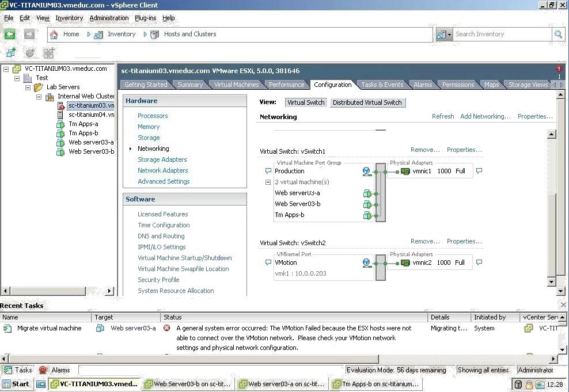Click the New Virtual Machine toolbar icon
569x392 pixels.
[12, 53]
